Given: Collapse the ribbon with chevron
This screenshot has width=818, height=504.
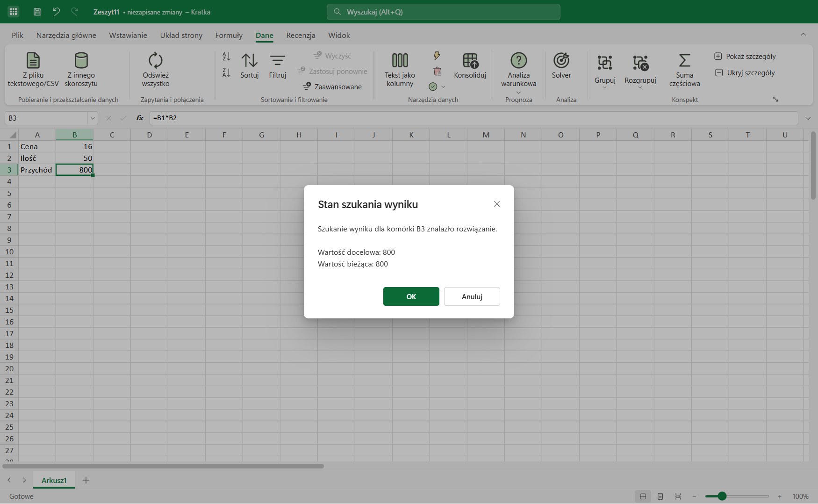Looking at the screenshot, I should coord(804,35).
